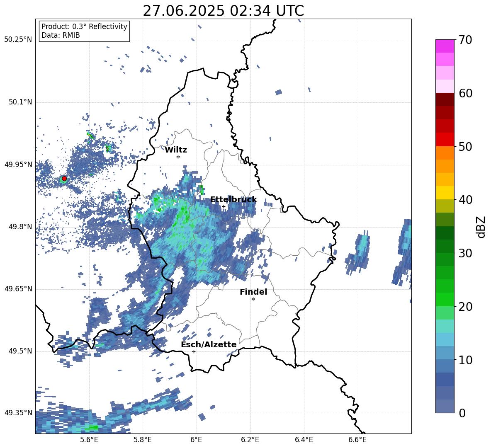The image size is (491, 448).
Task: Click the 49.65°N latitude label
Action: coord(18,289)
